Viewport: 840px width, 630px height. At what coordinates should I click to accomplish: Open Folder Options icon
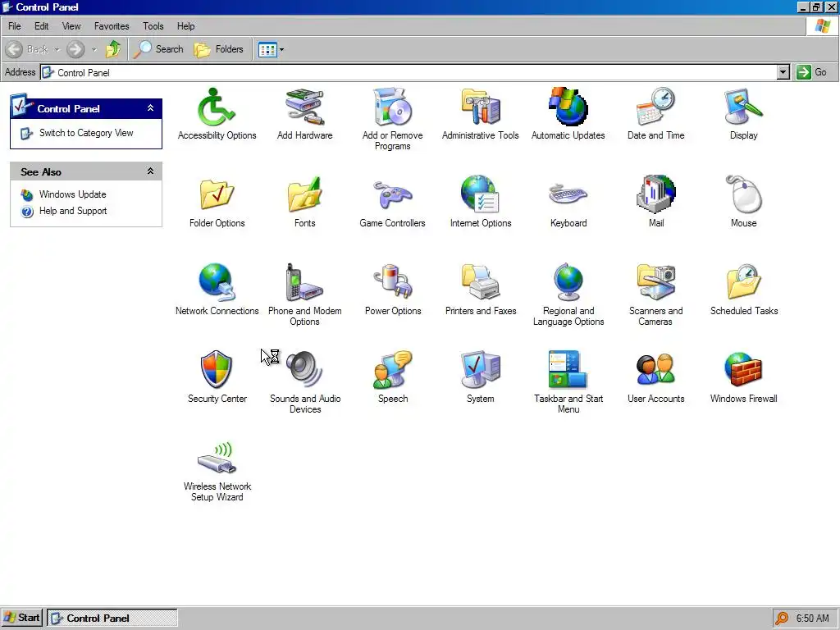[x=217, y=194]
